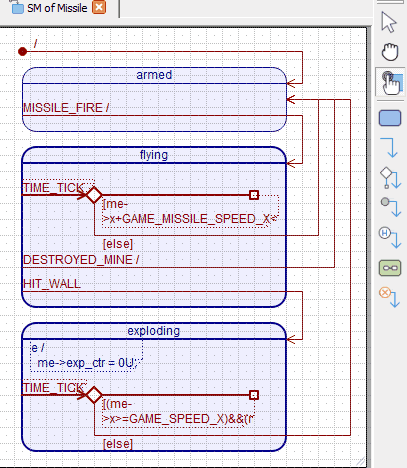This screenshot has width=407, height=468.
Task: Click the DESTROYED_MINE transition label
Action: (81, 260)
